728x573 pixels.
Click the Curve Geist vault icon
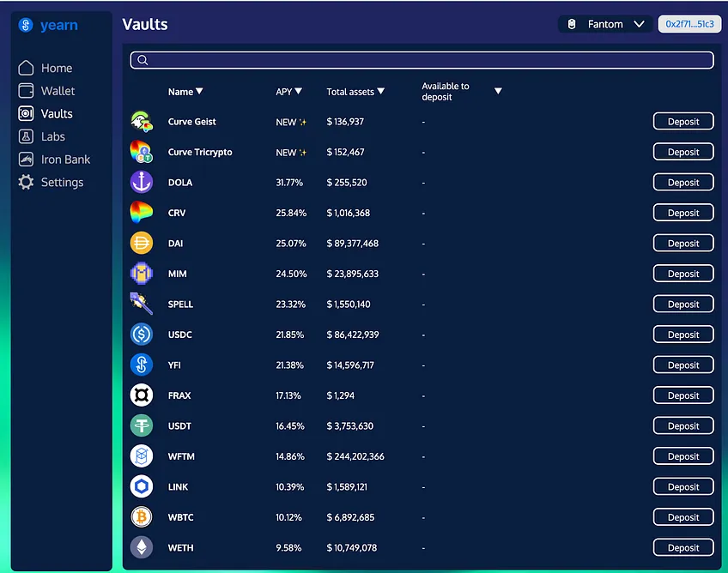[x=141, y=121]
